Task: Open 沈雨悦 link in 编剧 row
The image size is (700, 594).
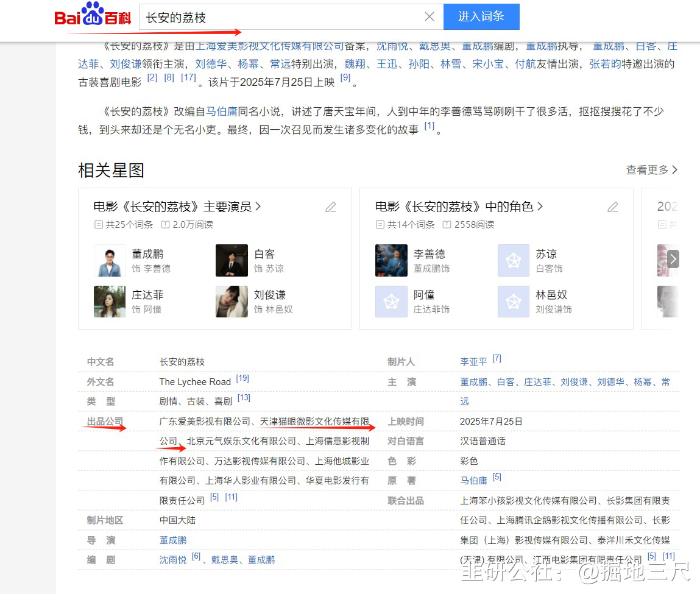Action: 173,560
